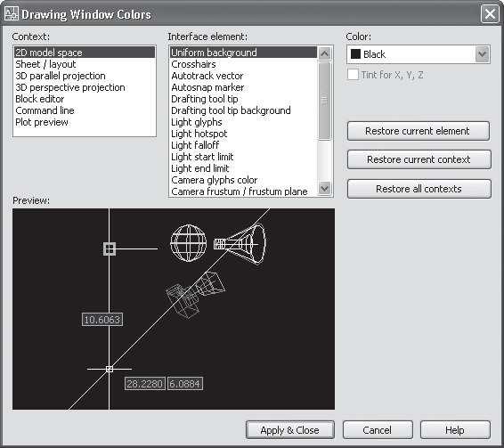Select Crosshairs interface element

[x=243, y=64]
